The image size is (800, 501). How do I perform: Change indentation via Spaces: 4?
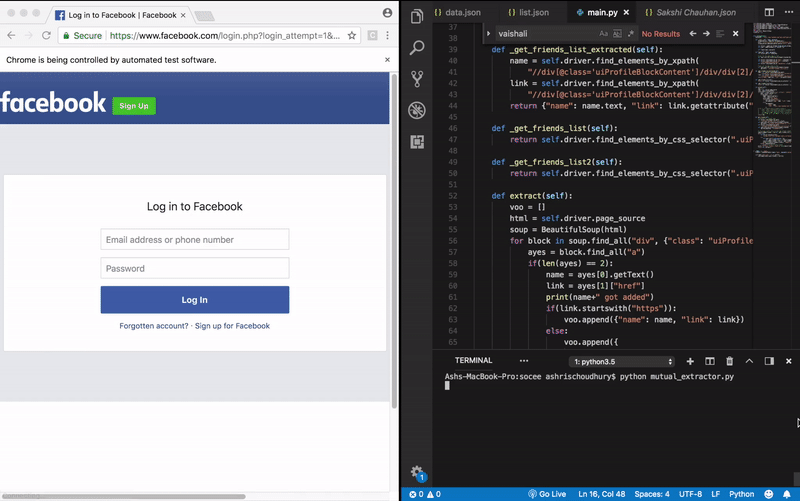click(652, 494)
